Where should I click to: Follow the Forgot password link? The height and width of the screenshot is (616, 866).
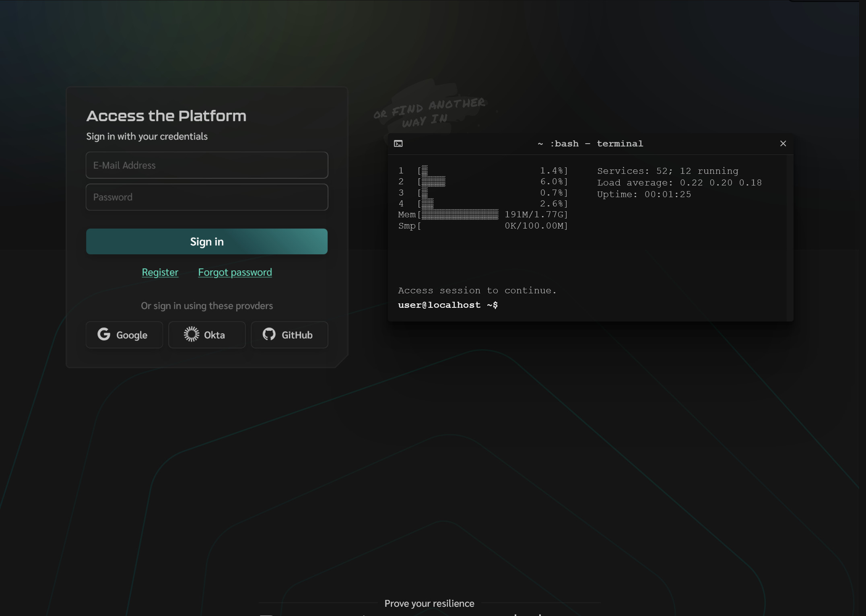pos(235,272)
